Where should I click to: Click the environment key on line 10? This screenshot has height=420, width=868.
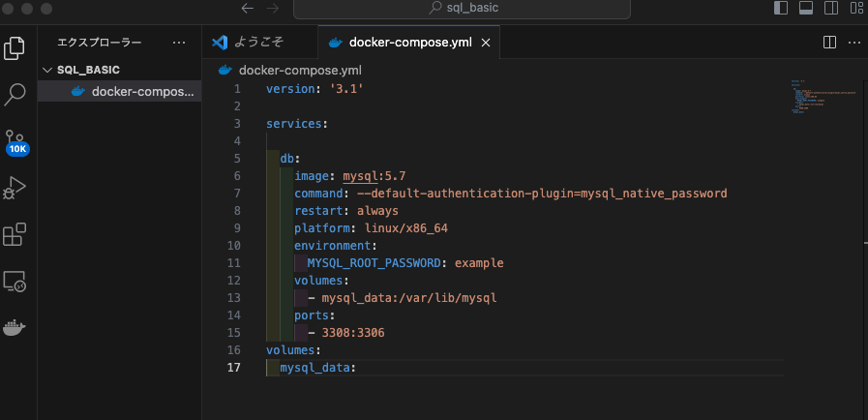pyautogui.click(x=332, y=246)
